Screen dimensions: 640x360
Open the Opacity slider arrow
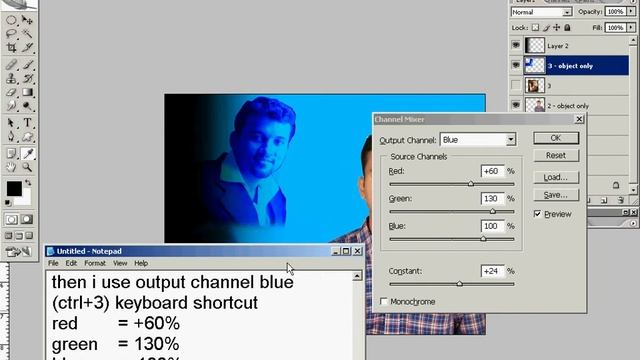click(x=631, y=12)
